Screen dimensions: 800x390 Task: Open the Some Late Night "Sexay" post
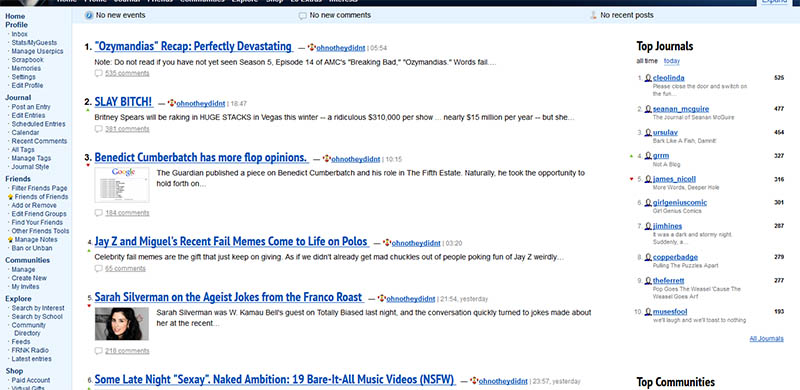coord(274,380)
